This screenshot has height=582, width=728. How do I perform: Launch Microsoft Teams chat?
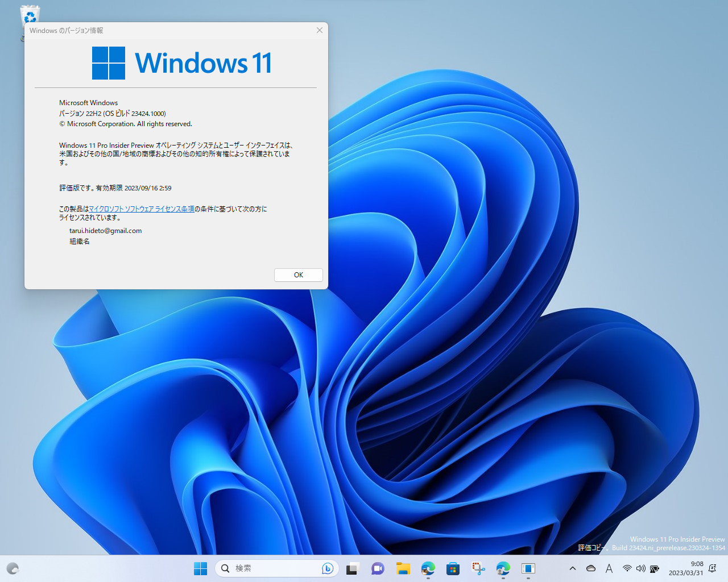[377, 568]
